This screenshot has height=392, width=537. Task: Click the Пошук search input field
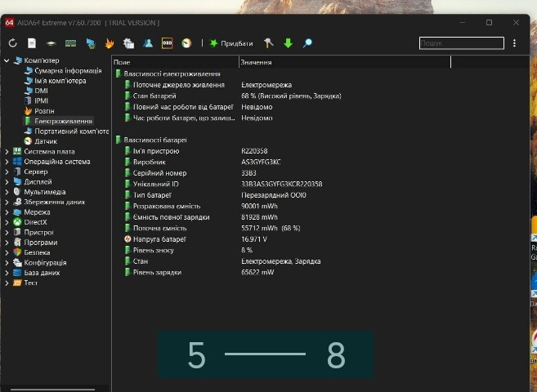[461, 43]
